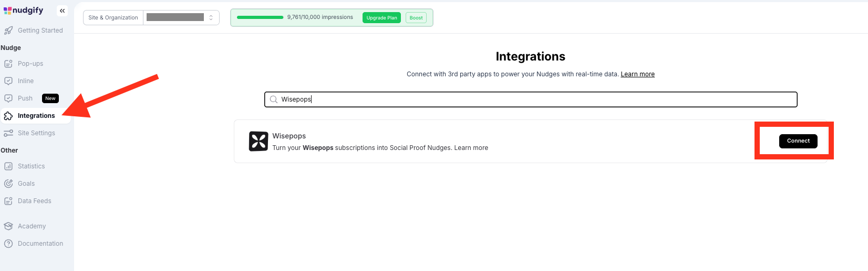Connect the Wisepops integration
The image size is (868, 271).
(x=798, y=141)
